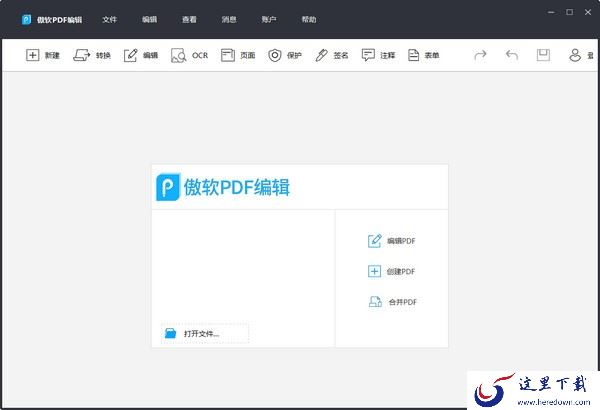Viewport: 600px width, 410px height.
Task: Choose the 创建PDF link
Action: [x=401, y=271]
